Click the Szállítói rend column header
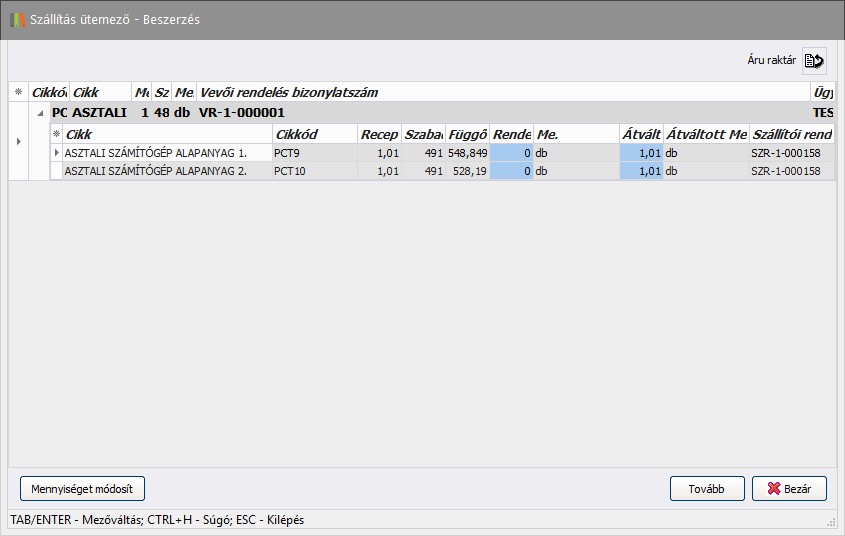This screenshot has height=536, width=845. (x=792, y=134)
